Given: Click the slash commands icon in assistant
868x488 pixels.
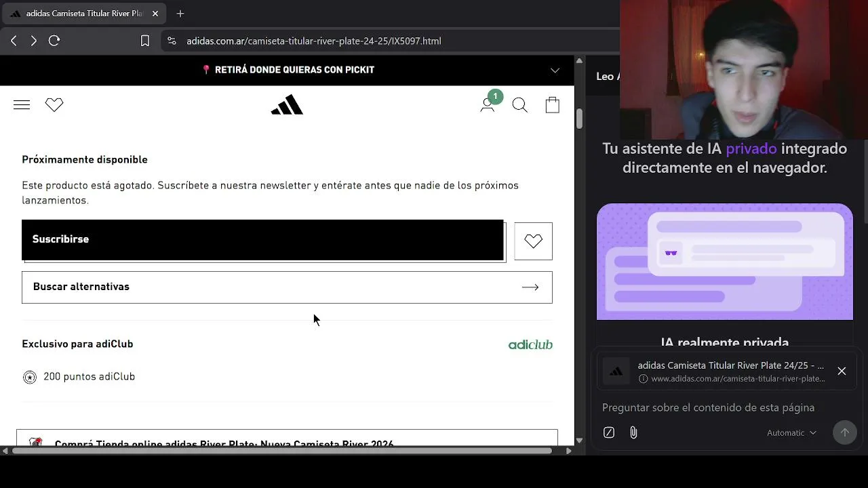Looking at the screenshot, I should 609,432.
